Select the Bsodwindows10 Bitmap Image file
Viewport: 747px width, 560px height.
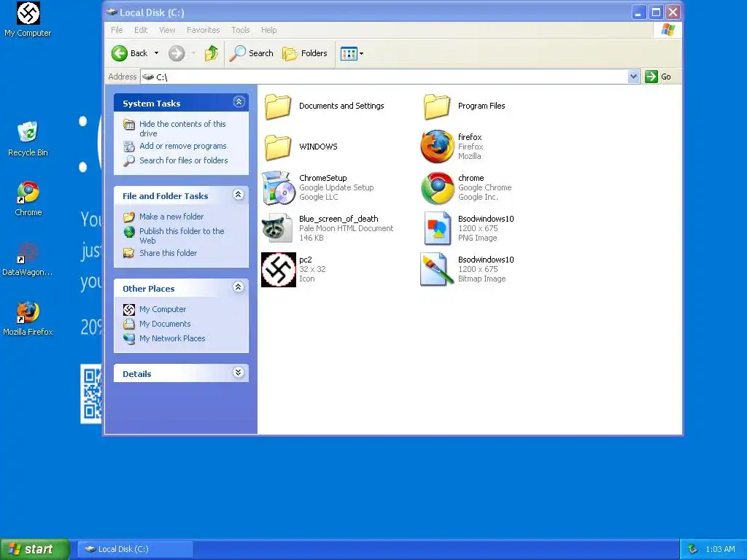pyautogui.click(x=468, y=270)
